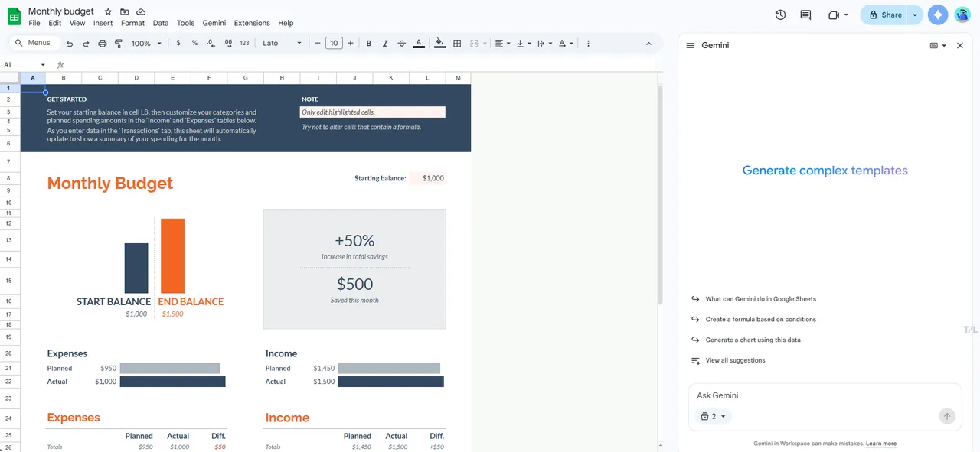Viewport: 980px width, 452px height.
Task: Print the spreadsheet
Action: (x=103, y=44)
